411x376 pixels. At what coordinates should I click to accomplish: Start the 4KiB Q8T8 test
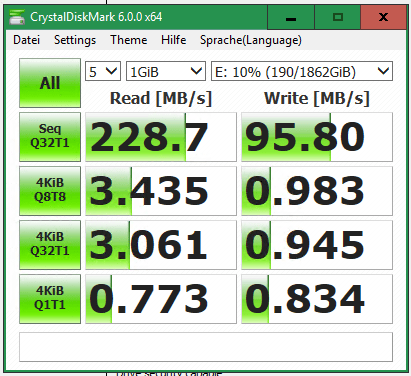(x=50, y=191)
